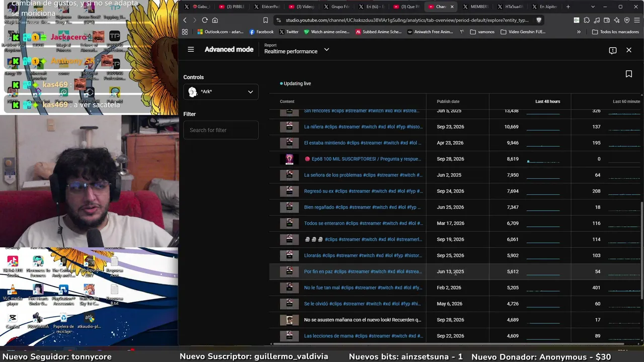Open the hamburger menu beside Advanced mode
This screenshot has width=644, height=362.
pos(191,49)
